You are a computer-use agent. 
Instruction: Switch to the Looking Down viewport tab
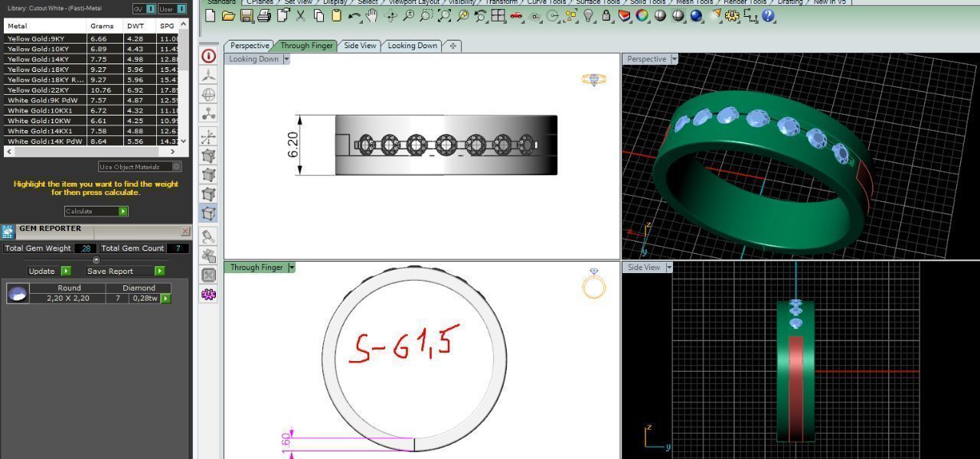tap(412, 46)
